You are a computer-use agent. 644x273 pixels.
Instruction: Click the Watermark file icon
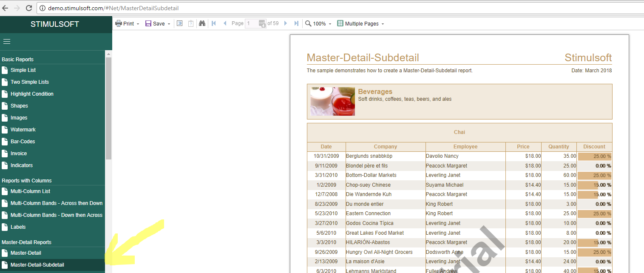[x=5, y=130]
